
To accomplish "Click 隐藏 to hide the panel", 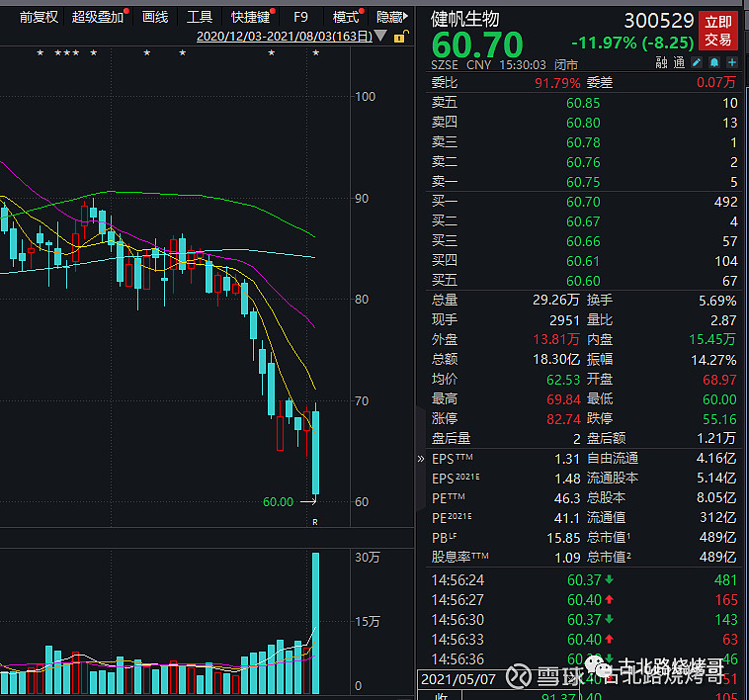I will [x=392, y=17].
